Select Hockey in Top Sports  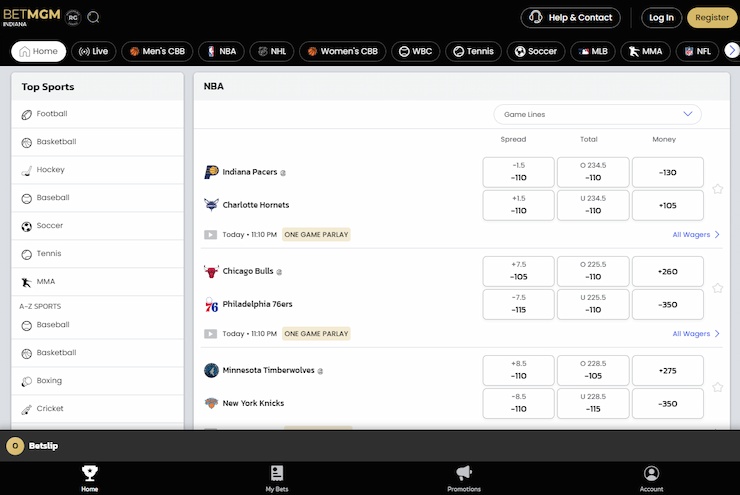click(x=98, y=170)
